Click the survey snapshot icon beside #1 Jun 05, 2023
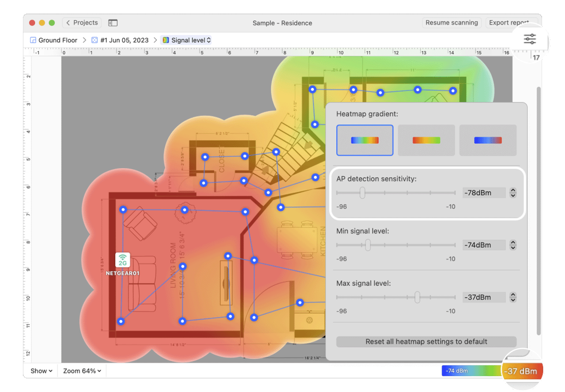565x392 pixels. [95, 40]
